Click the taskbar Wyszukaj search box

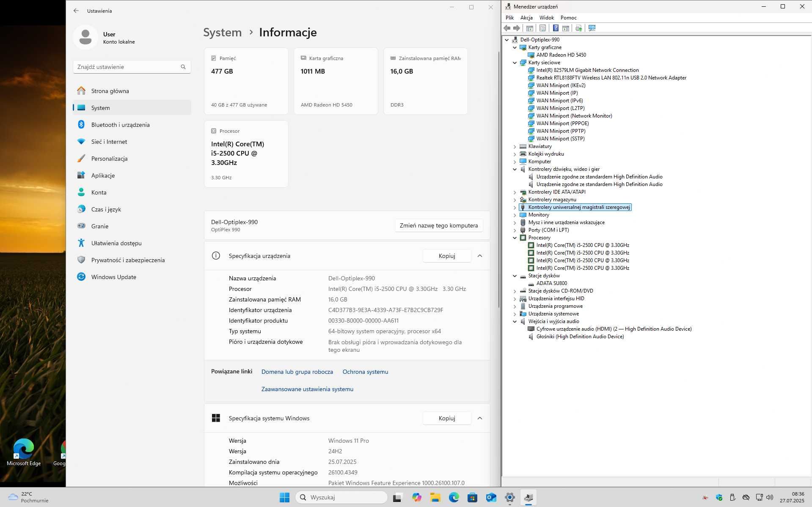pyautogui.click(x=341, y=497)
